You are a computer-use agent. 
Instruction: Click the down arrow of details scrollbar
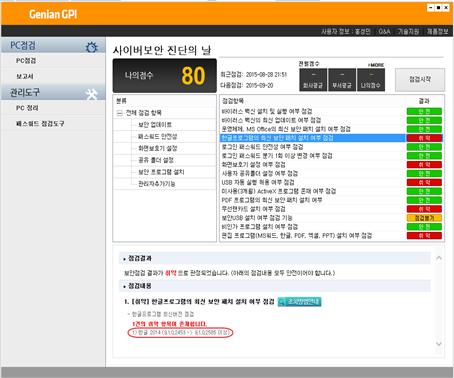pyautogui.click(x=439, y=344)
